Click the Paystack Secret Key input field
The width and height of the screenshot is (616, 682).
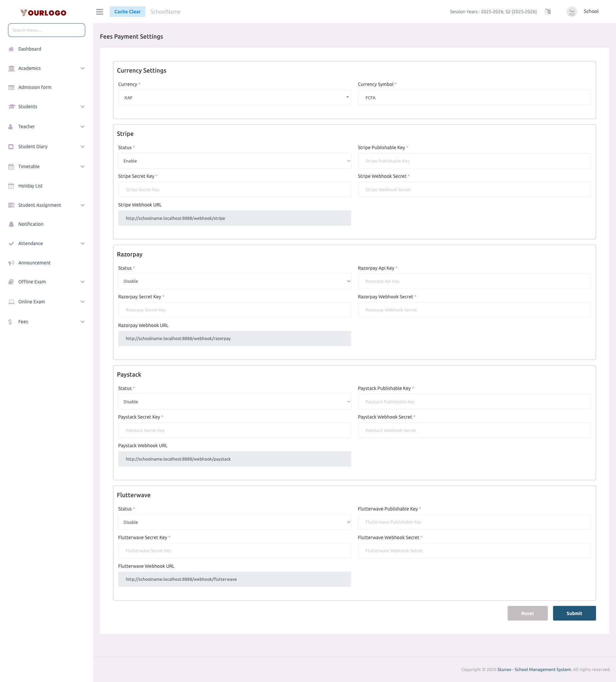pyautogui.click(x=234, y=430)
